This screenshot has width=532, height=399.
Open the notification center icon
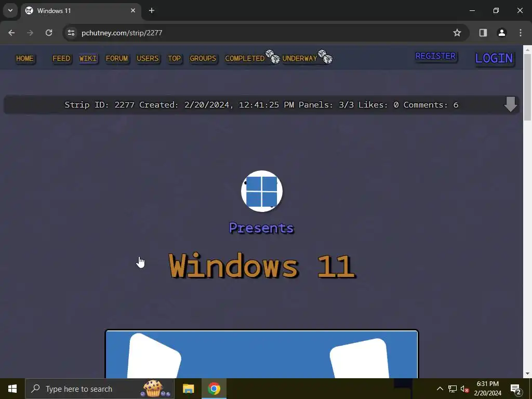coord(516,389)
